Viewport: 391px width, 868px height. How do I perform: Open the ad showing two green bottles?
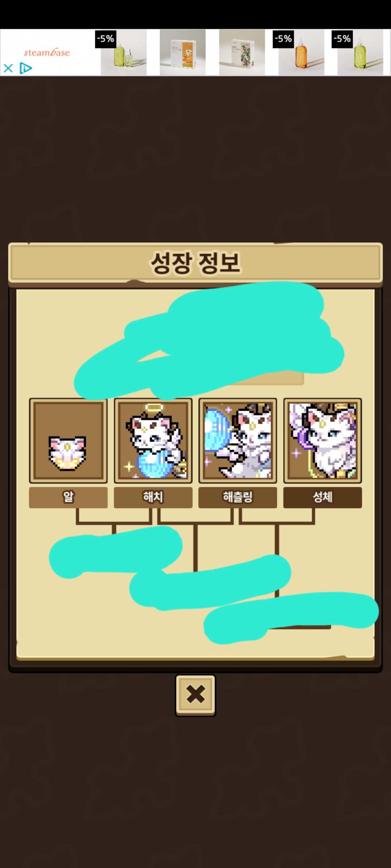click(124, 52)
